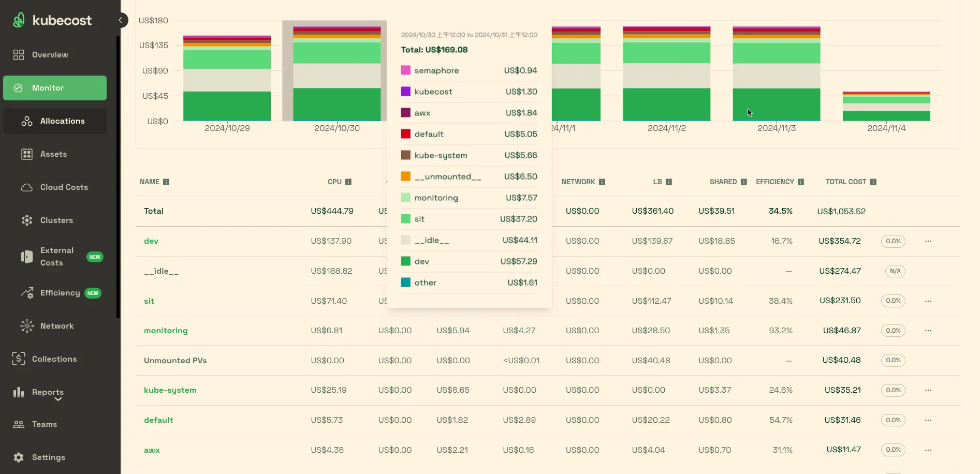Click the Efficiency trend icon
This screenshot has height=474, width=980.
(x=27, y=293)
